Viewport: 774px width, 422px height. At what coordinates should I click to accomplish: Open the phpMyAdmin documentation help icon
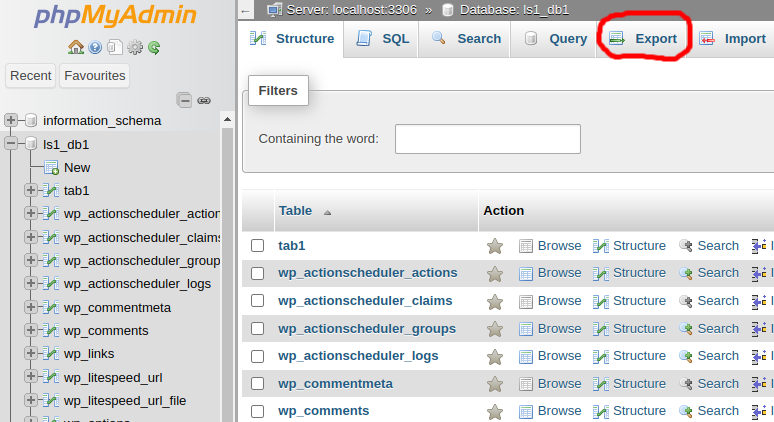95,47
